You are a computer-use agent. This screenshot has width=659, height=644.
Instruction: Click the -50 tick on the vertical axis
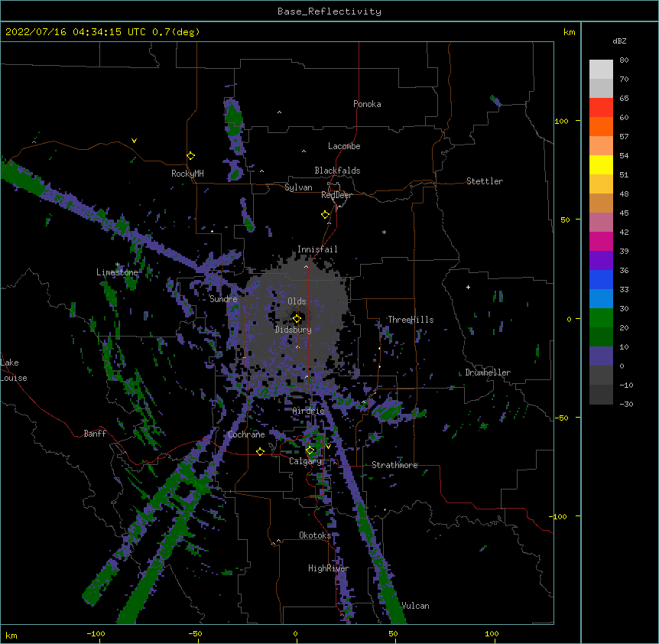tap(560, 418)
